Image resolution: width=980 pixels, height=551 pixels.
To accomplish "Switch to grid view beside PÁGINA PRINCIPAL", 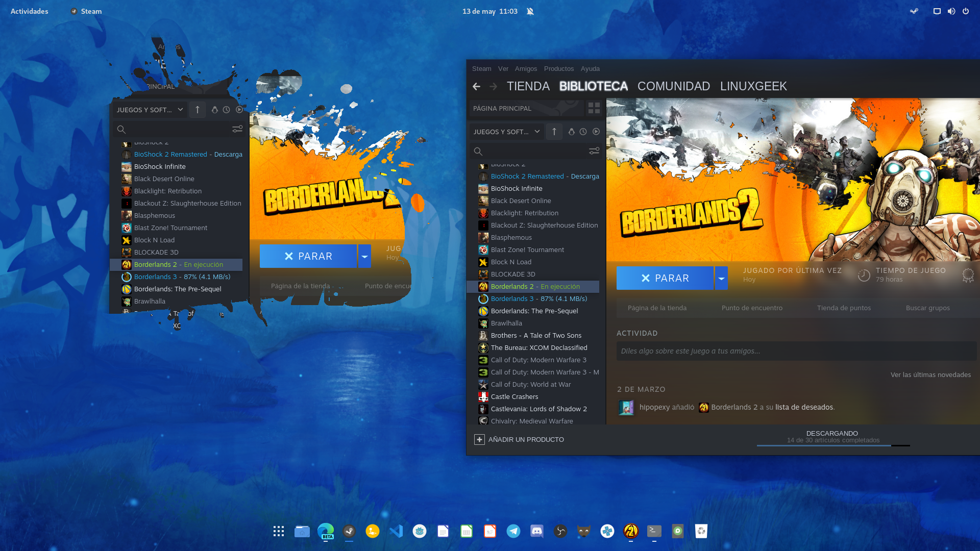I will pyautogui.click(x=594, y=108).
